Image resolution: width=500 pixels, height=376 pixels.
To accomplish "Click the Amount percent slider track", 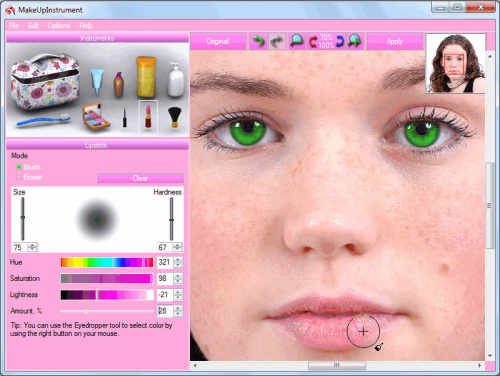I will (107, 311).
